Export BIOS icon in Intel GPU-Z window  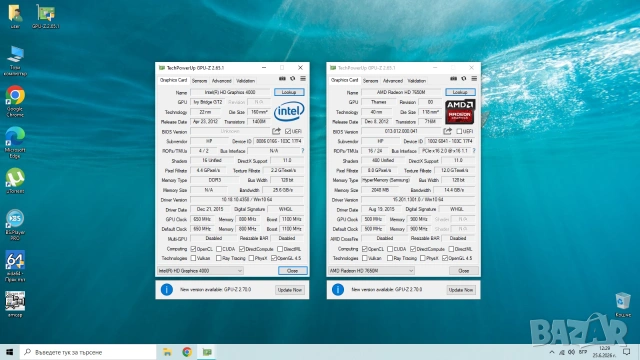pyautogui.click(x=276, y=131)
